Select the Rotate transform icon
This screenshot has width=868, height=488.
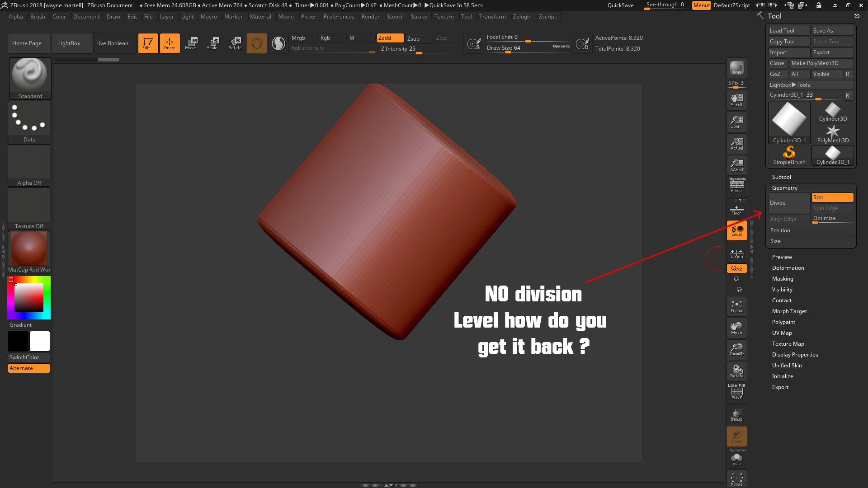pyautogui.click(x=235, y=43)
